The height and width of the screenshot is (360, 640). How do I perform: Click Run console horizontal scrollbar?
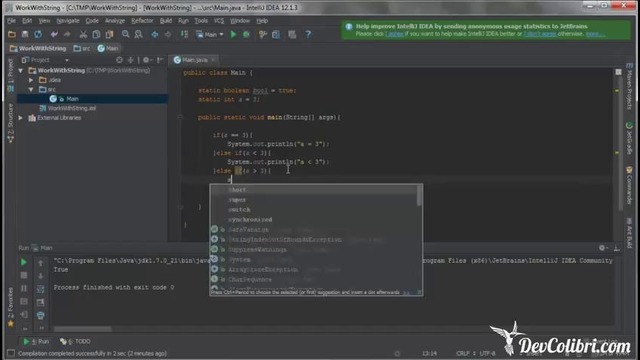pos(82,329)
